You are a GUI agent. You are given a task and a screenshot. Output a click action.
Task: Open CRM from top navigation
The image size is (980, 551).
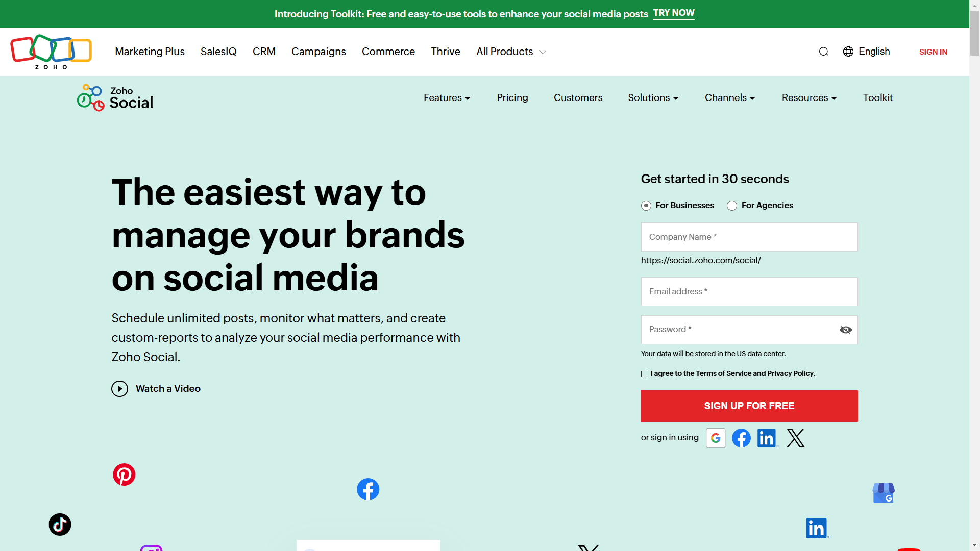tap(264, 52)
